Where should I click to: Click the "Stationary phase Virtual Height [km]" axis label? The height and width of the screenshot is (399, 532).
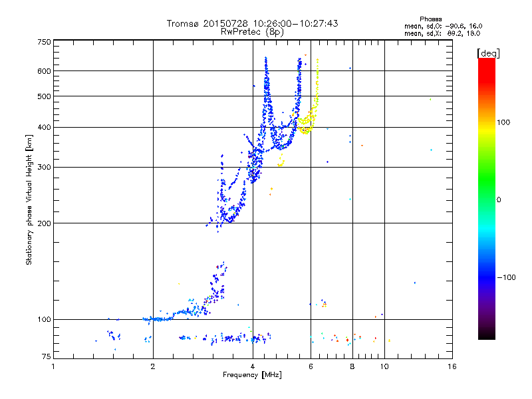click(x=29, y=199)
